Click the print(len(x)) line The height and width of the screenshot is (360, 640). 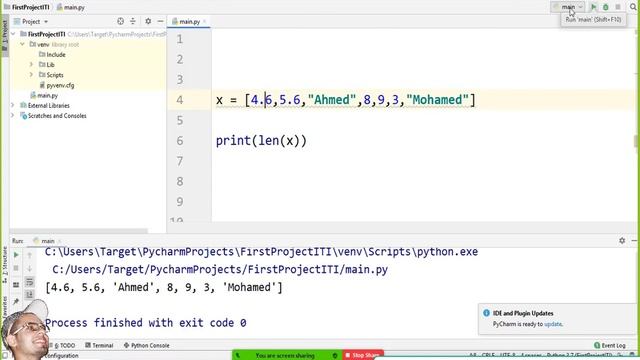[x=261, y=141]
